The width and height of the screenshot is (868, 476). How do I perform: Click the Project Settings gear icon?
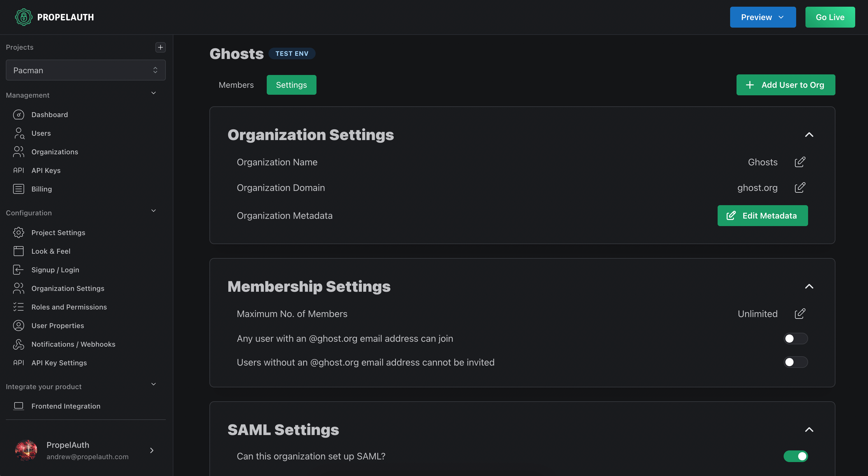19,232
